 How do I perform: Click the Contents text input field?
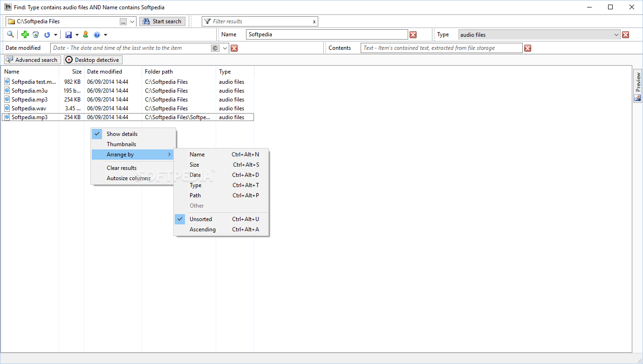pyautogui.click(x=442, y=48)
